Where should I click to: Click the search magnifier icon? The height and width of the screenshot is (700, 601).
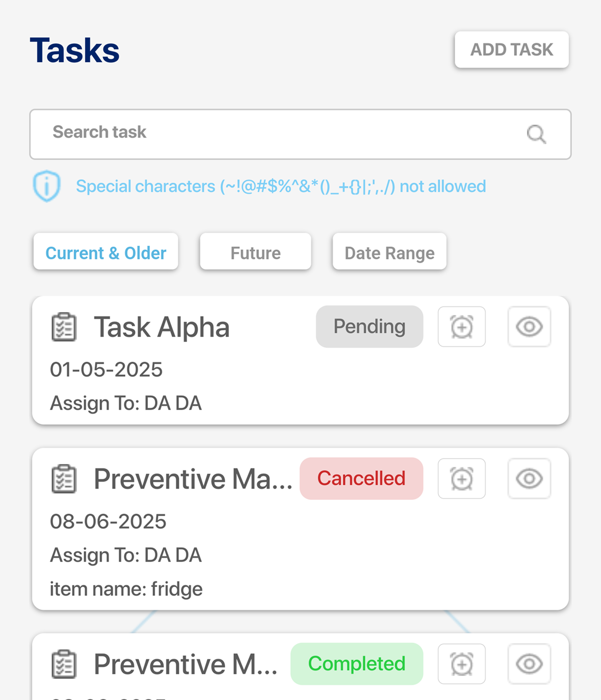click(536, 134)
